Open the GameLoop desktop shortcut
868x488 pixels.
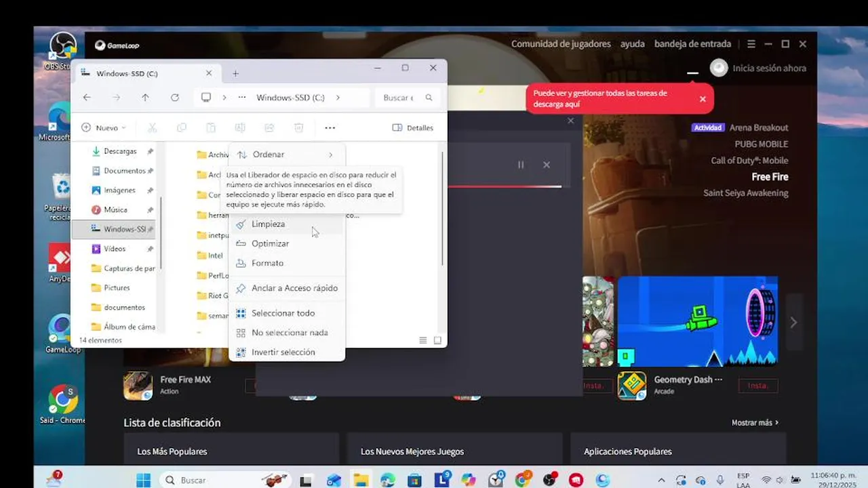pyautogui.click(x=62, y=333)
